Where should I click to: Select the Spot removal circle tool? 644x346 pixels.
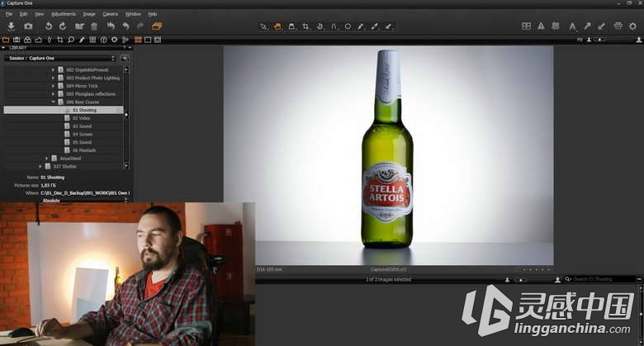[348, 26]
